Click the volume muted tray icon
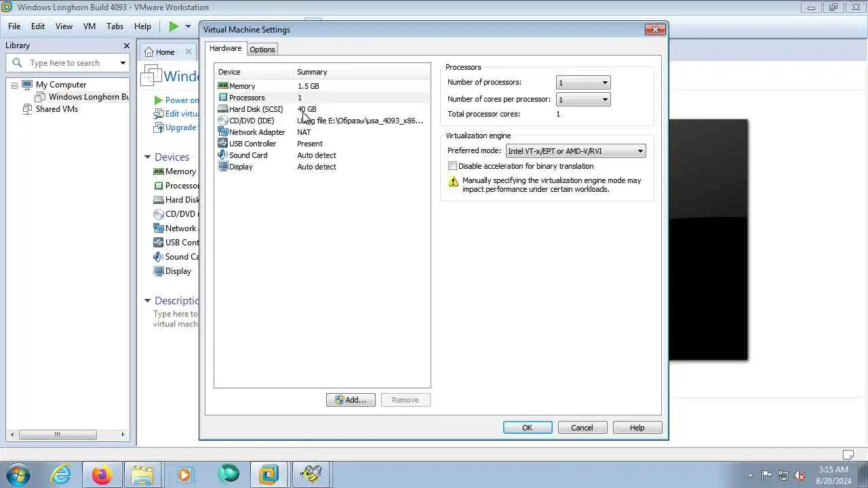The height and width of the screenshot is (488, 868). [x=800, y=475]
